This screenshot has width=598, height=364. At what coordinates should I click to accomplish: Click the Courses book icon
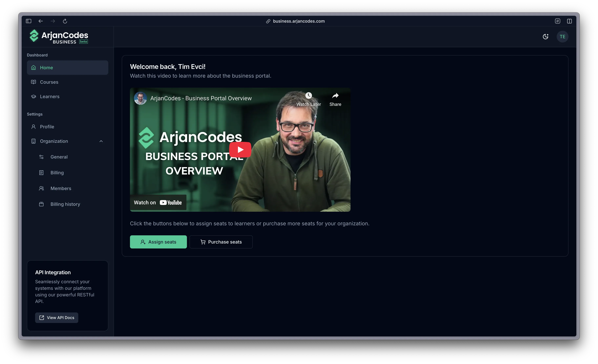coord(34,82)
